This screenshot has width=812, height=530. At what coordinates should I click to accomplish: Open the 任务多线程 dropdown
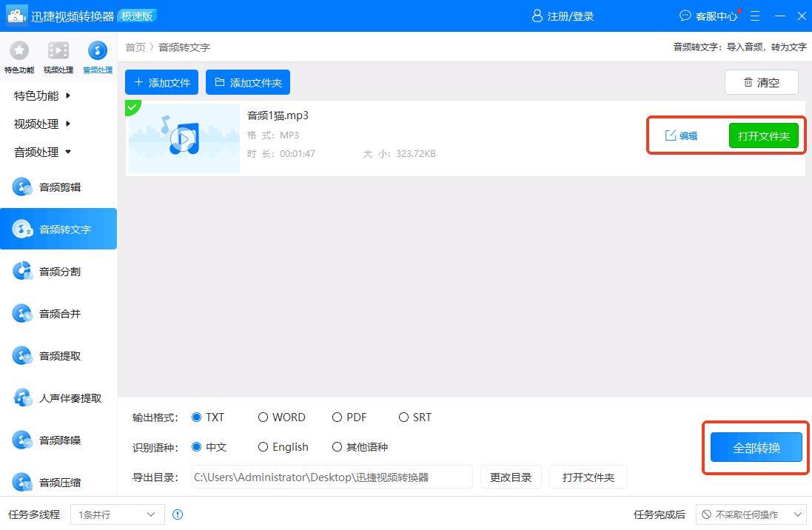point(117,514)
